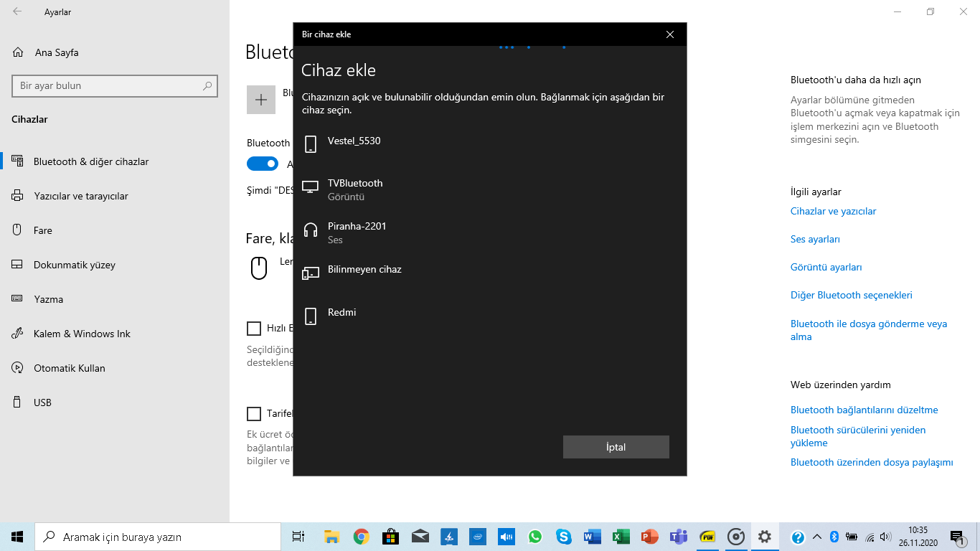Open Kalem & Windows Ink settings
The width and height of the screenshot is (980, 551).
click(x=115, y=334)
